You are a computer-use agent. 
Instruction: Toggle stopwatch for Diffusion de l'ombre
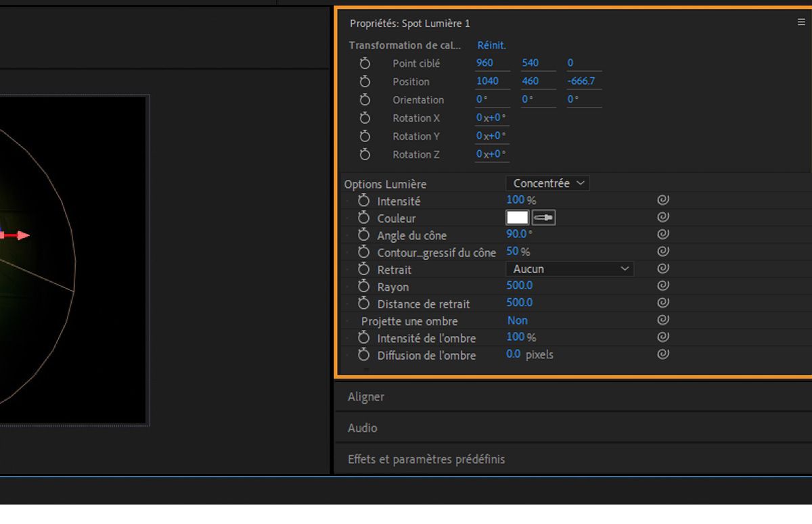pyautogui.click(x=364, y=355)
